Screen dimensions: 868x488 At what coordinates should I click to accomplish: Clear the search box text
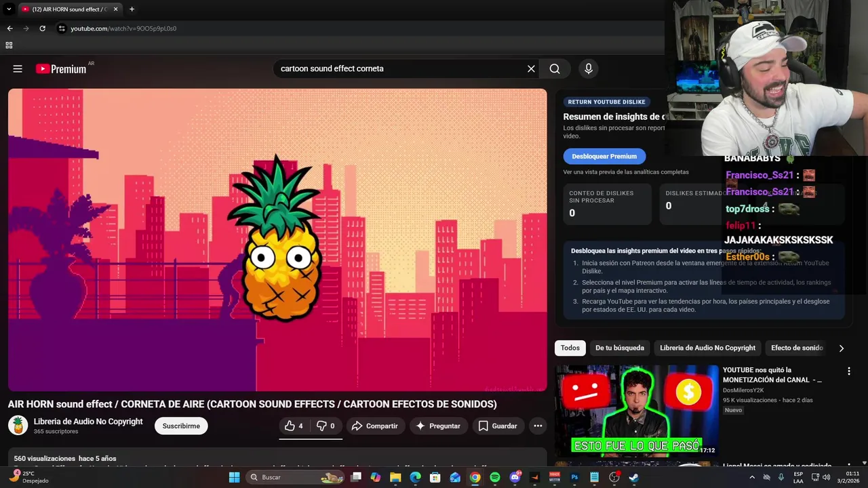(x=531, y=68)
